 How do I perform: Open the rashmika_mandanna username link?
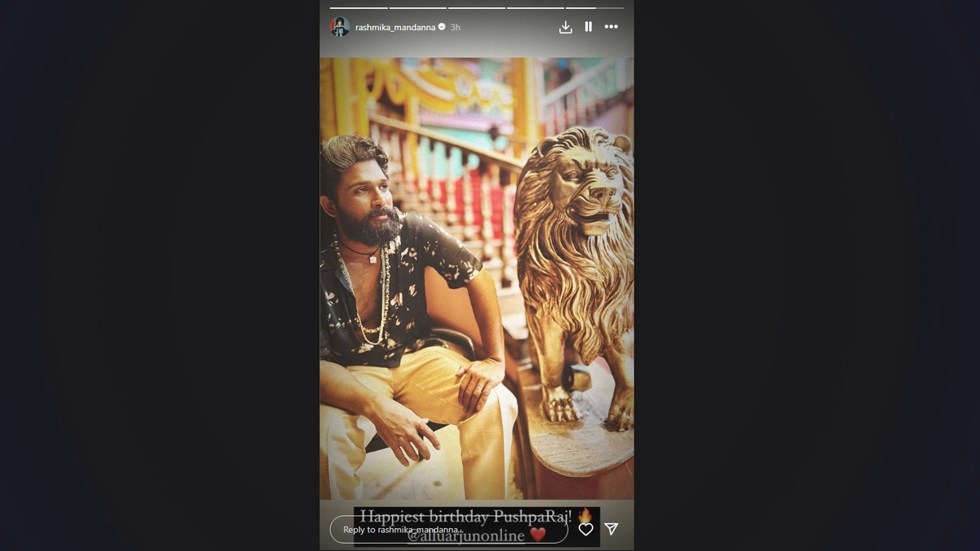point(395,27)
